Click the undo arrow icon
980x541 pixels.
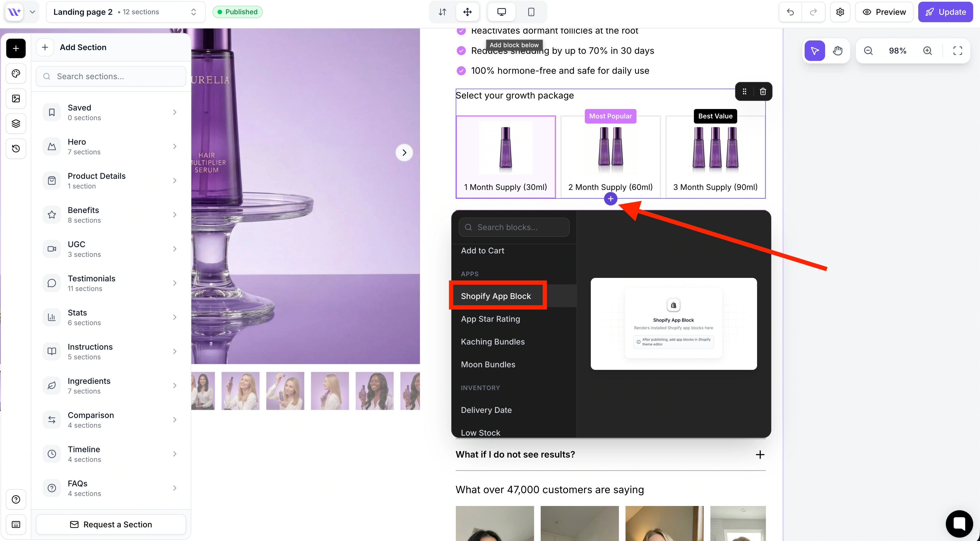790,12
